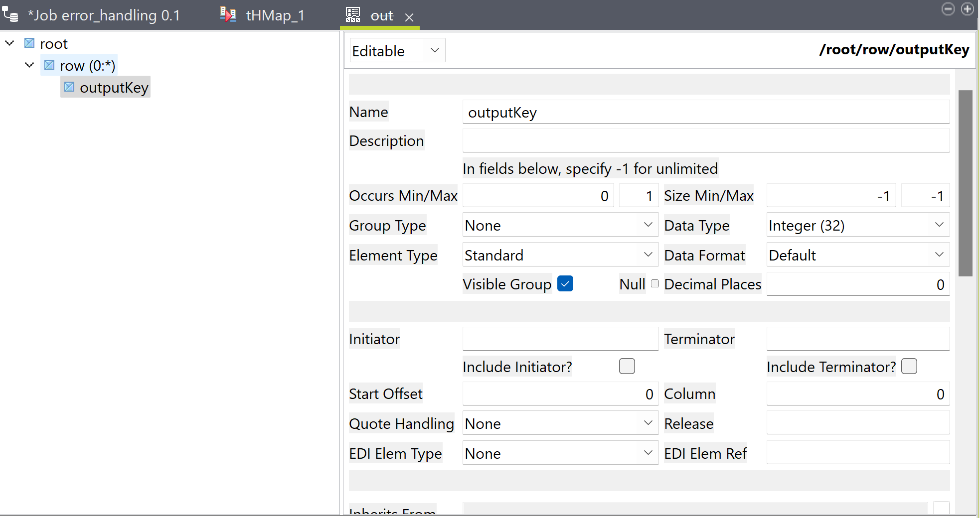The width and height of the screenshot is (980, 518).
Task: Expand the Editable mode dropdown
Action: tap(397, 51)
